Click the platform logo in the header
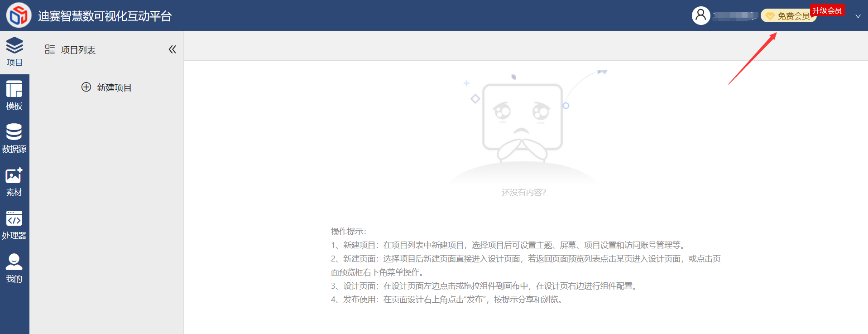 (x=19, y=15)
